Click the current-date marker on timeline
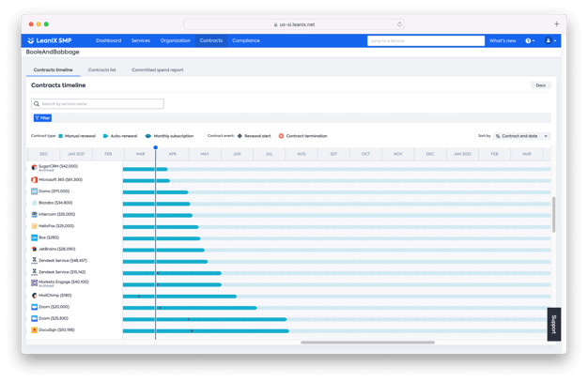 click(156, 147)
